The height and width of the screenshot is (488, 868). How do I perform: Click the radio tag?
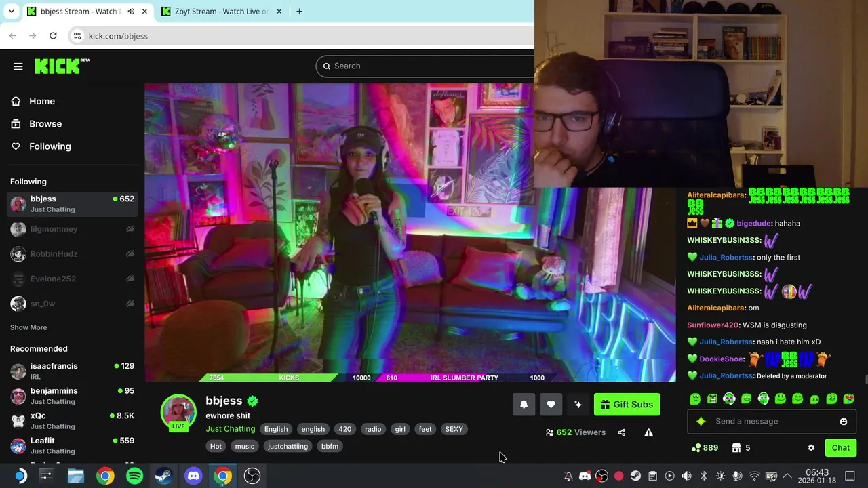tap(373, 429)
